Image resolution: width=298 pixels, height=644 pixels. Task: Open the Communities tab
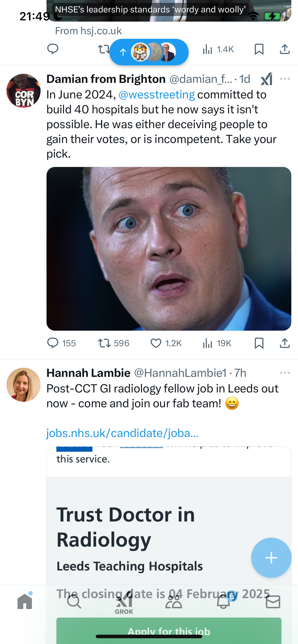point(173,602)
